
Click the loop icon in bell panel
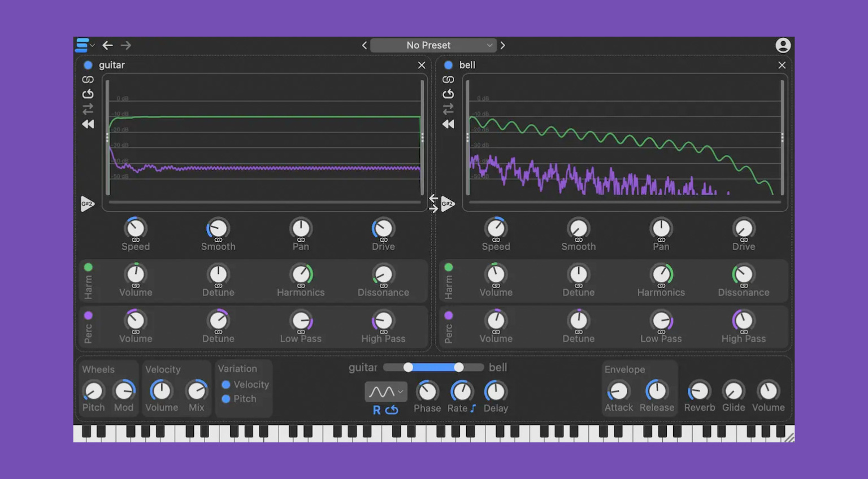point(448,94)
